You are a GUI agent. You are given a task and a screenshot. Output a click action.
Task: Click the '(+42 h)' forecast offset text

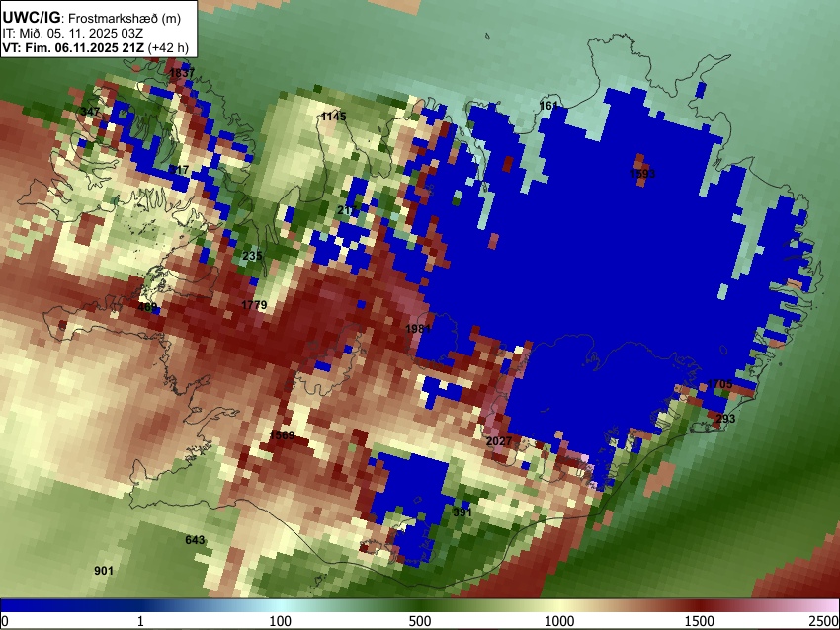point(168,47)
